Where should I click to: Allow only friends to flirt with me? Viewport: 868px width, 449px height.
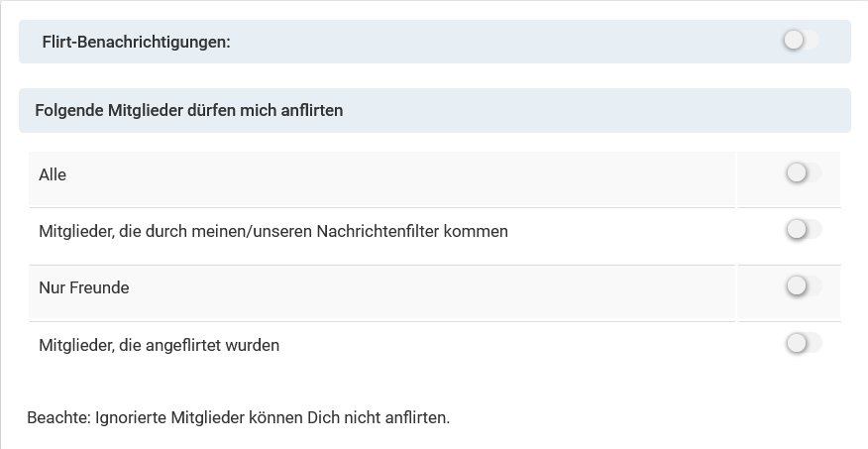click(803, 287)
